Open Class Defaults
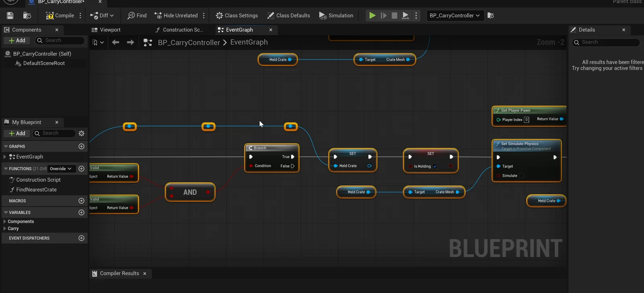The image size is (644, 293). pos(289,16)
